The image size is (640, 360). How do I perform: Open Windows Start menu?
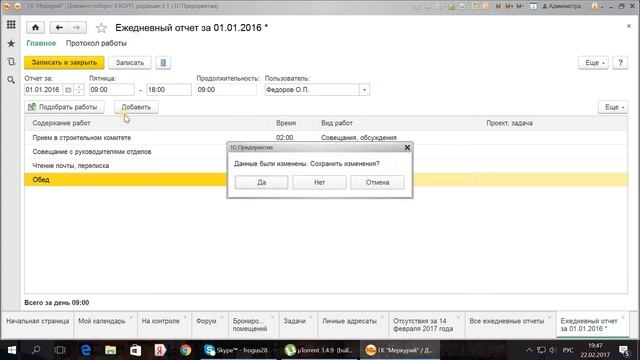(11, 350)
